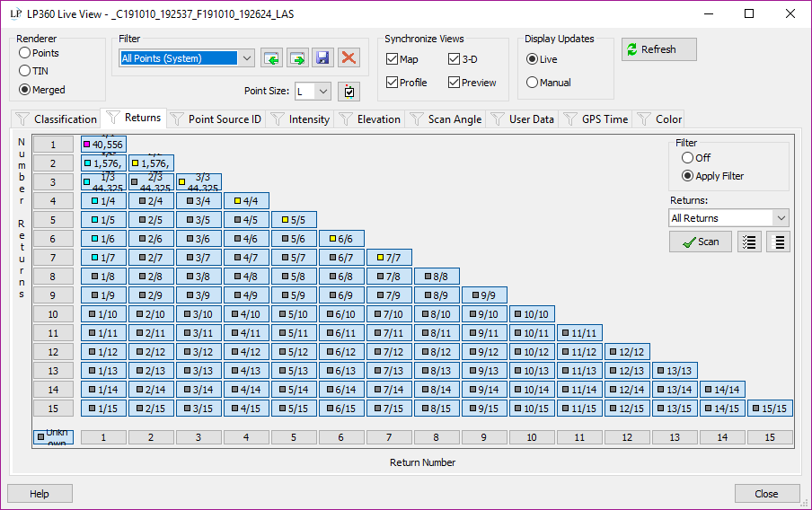Open the All Points (System) filter dropdown
The height and width of the screenshot is (510, 812).
pyautogui.click(x=246, y=58)
